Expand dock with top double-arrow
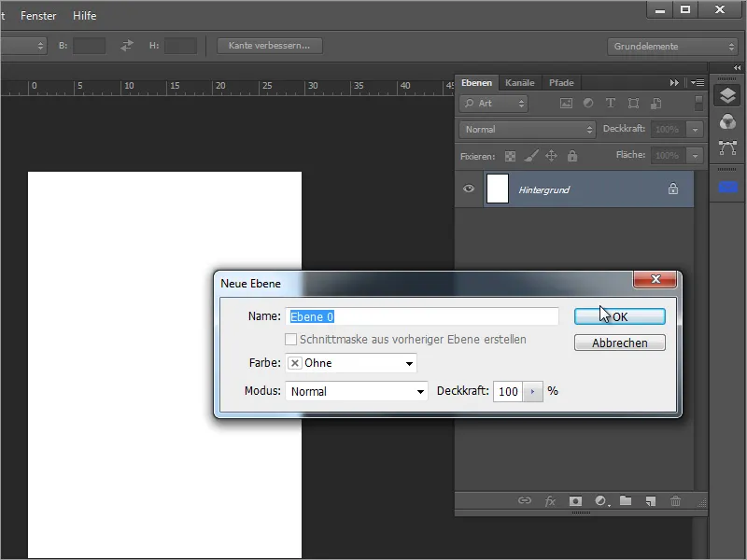Image resolution: width=747 pixels, height=560 pixels. click(737, 68)
